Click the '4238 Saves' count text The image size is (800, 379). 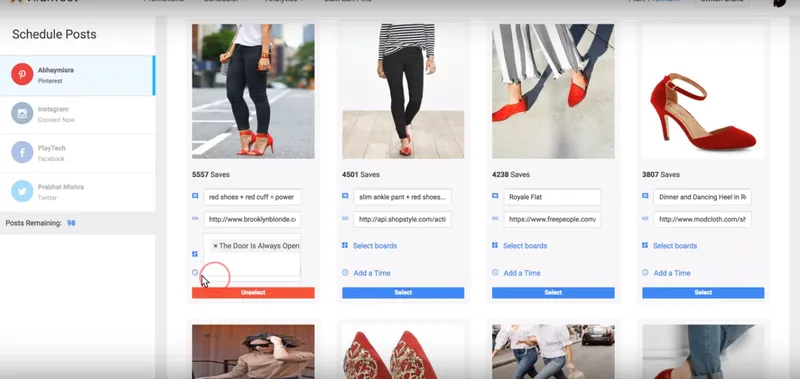click(x=511, y=174)
